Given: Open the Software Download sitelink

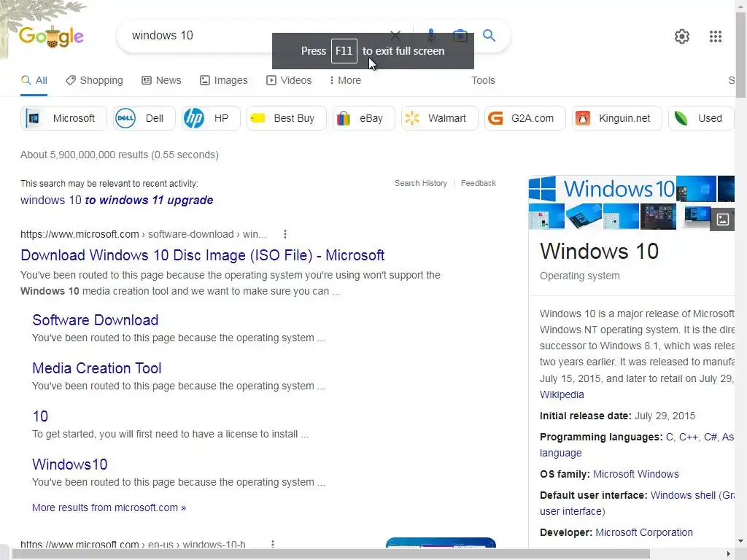Looking at the screenshot, I should point(96,320).
